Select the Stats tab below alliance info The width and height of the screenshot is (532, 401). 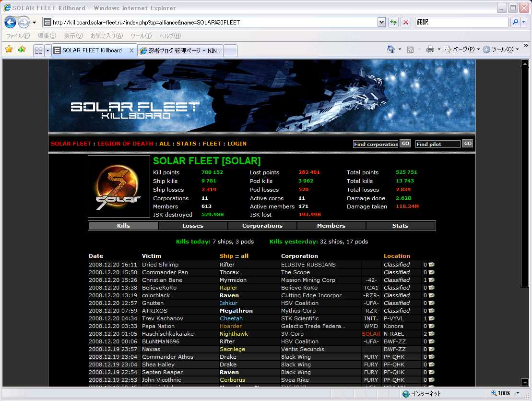pos(401,226)
